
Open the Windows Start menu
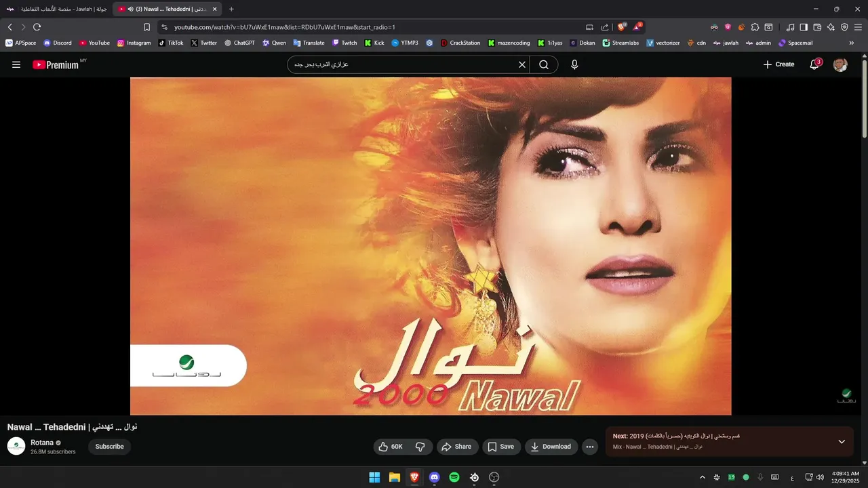[374, 477]
